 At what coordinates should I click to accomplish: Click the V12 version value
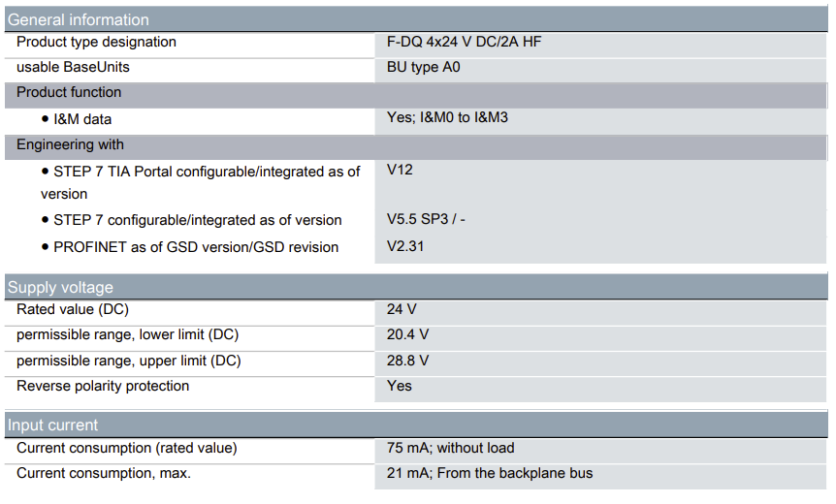coord(400,171)
